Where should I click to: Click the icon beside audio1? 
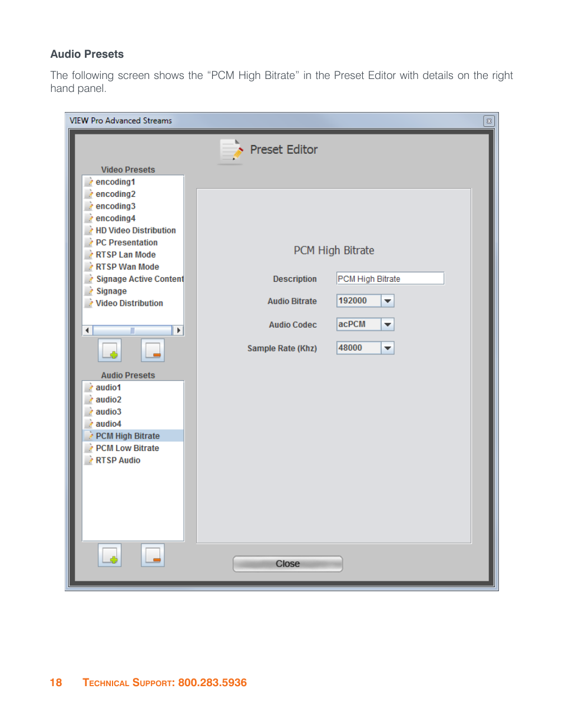click(x=89, y=387)
